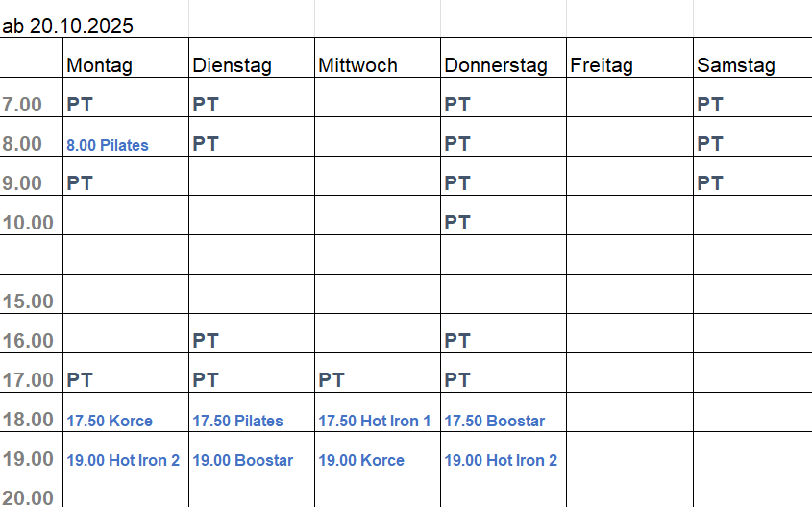
Task: Select the '17.50 Korce' class cell
Action: pos(110,421)
